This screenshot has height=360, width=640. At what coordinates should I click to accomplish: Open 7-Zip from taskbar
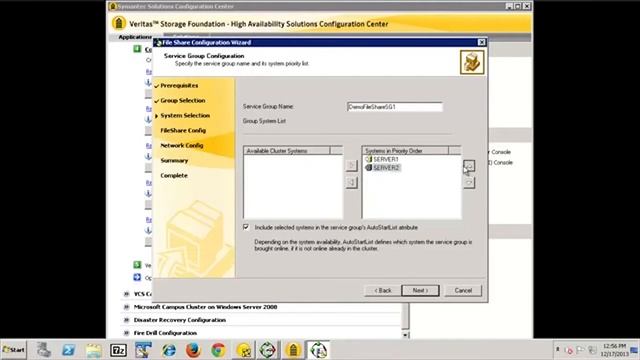[118, 350]
